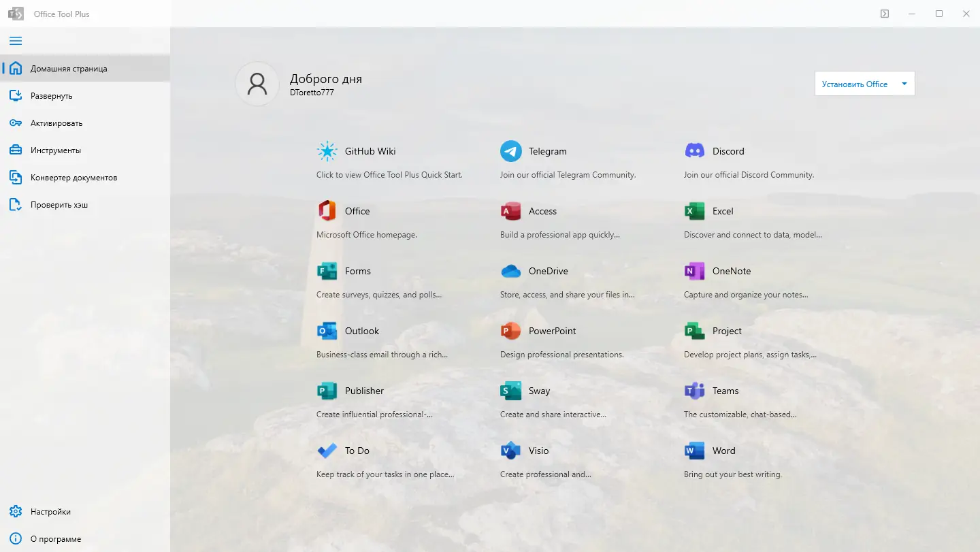The width and height of the screenshot is (980, 552).
Task: Click the Sway app icon
Action: click(x=511, y=391)
